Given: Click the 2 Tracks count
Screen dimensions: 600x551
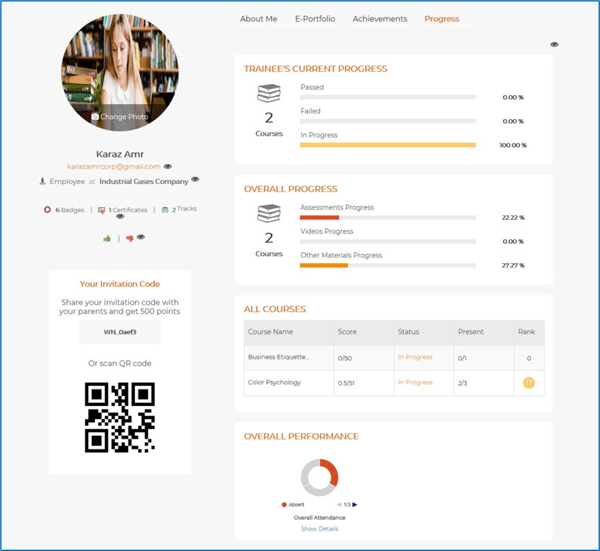Looking at the screenshot, I should coord(184,209).
